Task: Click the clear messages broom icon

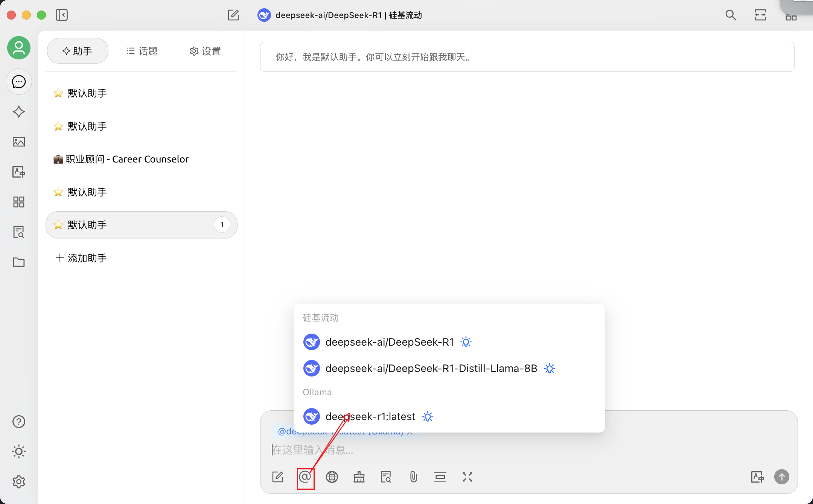Action: click(359, 477)
